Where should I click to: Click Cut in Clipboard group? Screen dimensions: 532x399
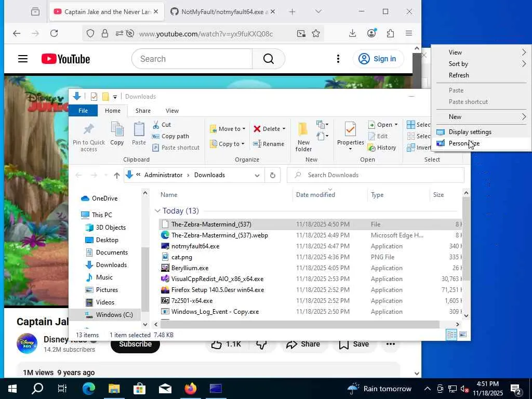coord(162,125)
